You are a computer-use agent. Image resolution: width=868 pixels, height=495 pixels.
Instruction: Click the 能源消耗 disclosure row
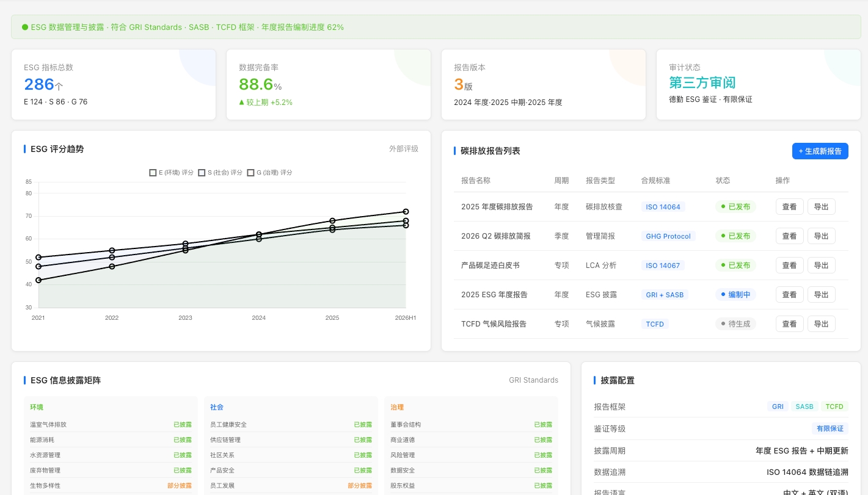click(111, 439)
